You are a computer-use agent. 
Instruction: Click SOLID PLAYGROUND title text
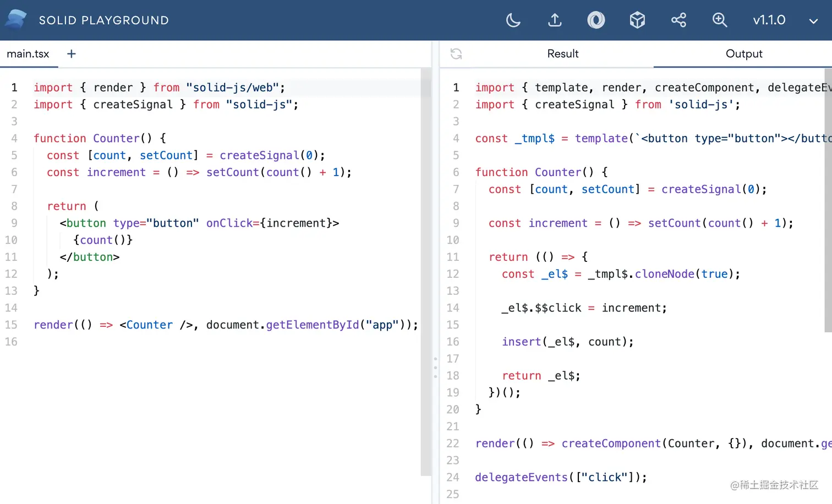click(104, 20)
